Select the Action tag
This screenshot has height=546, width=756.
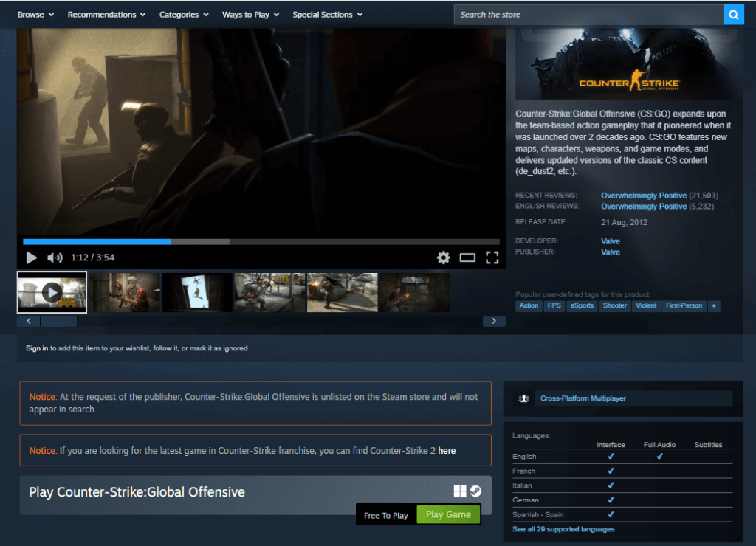tap(529, 306)
